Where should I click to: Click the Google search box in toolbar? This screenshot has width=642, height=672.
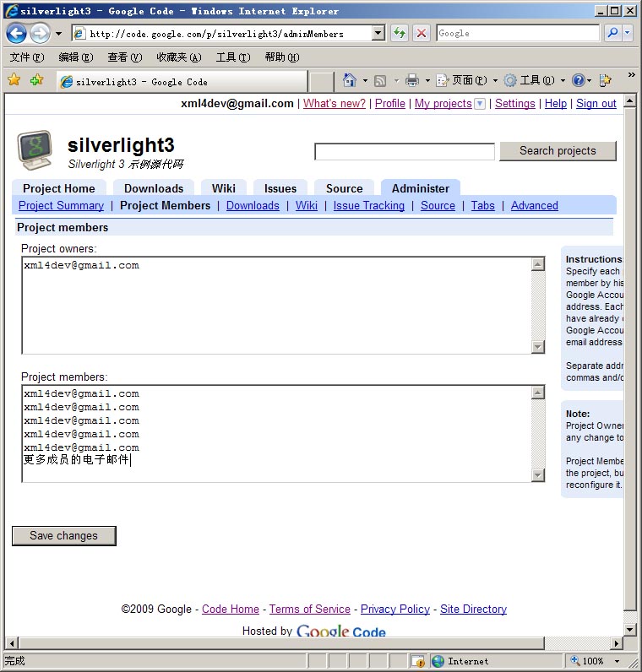[x=518, y=33]
